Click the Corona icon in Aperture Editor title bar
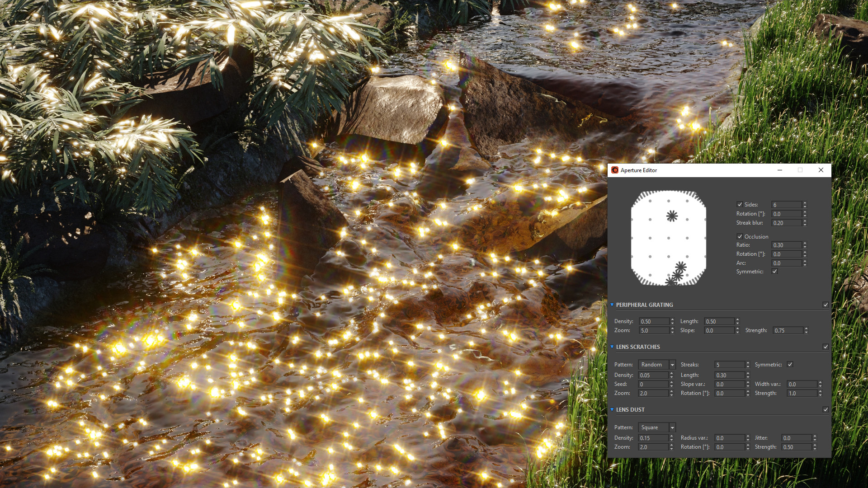The image size is (868, 488). pos(614,170)
